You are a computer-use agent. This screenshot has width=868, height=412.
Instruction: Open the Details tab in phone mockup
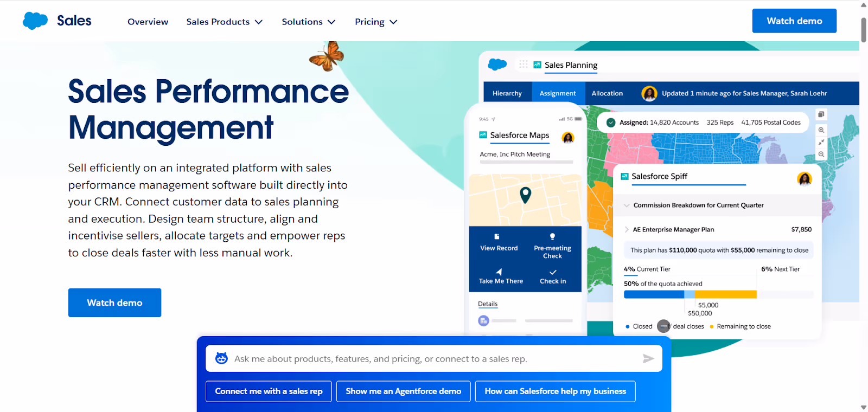(x=488, y=304)
